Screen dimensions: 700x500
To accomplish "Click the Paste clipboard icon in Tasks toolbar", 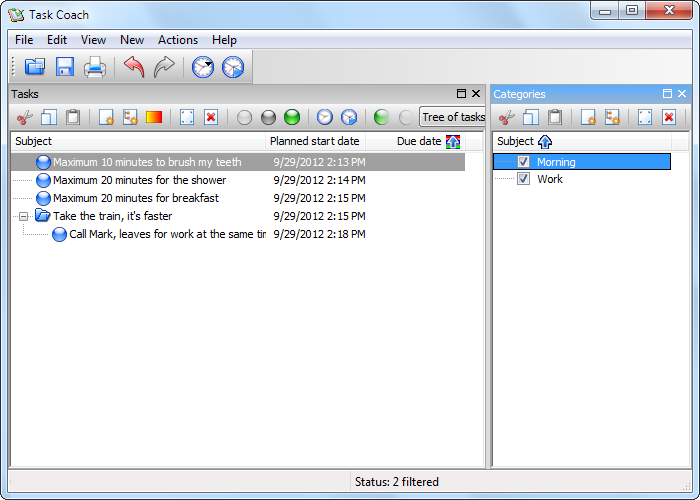I will click(73, 117).
